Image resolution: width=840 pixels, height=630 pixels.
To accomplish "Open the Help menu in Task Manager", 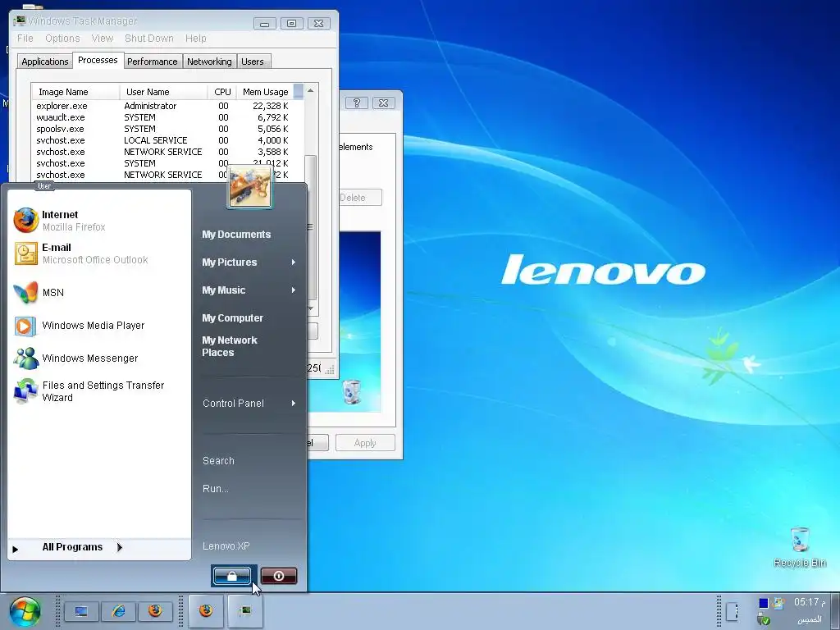I will click(x=195, y=38).
